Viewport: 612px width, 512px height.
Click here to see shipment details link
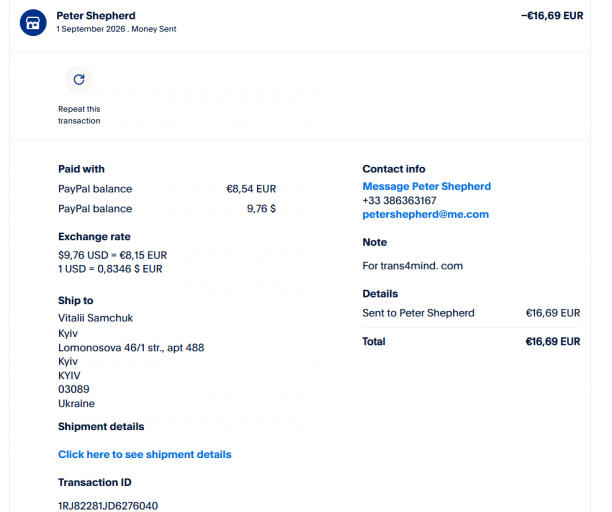pos(145,454)
